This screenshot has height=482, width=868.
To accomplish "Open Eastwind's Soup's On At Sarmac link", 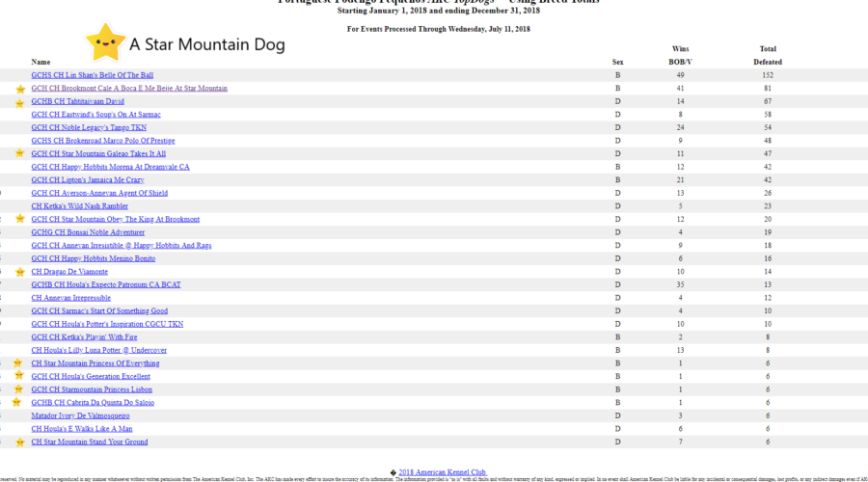I will [x=95, y=115].
